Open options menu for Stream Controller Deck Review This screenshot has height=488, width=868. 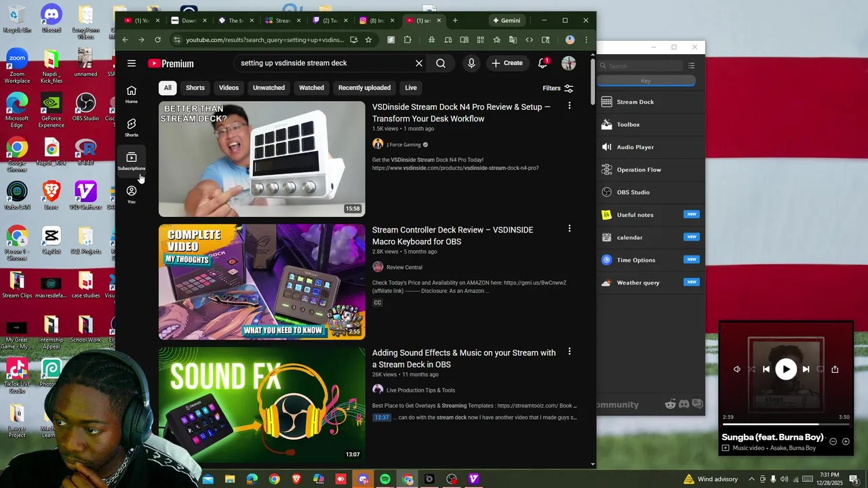click(x=570, y=229)
